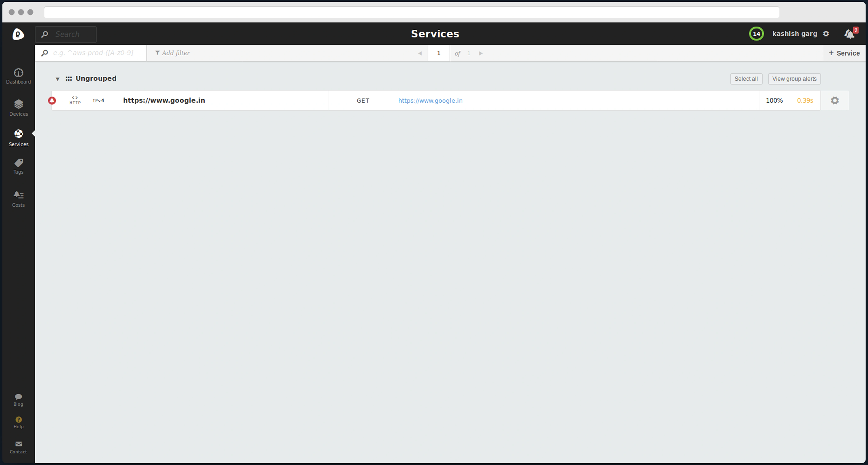Viewport: 868px width, 465px height.
Task: Click the red alert status icon
Action: click(x=52, y=101)
